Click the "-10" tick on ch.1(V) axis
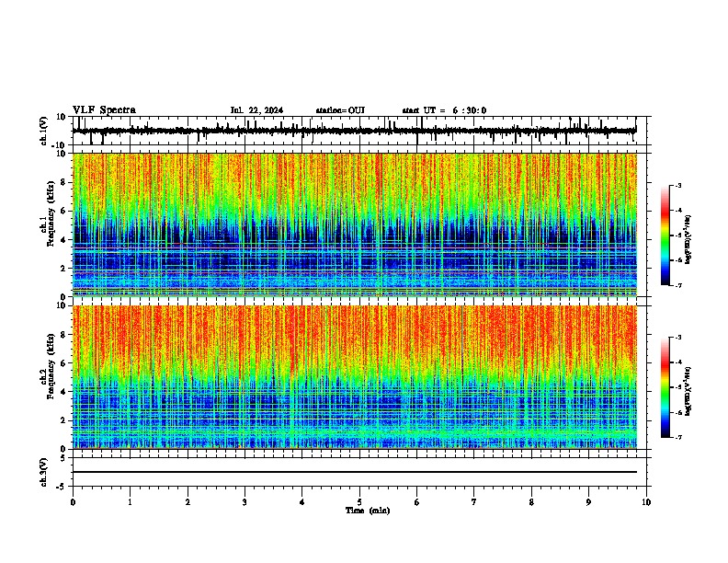 coord(59,145)
